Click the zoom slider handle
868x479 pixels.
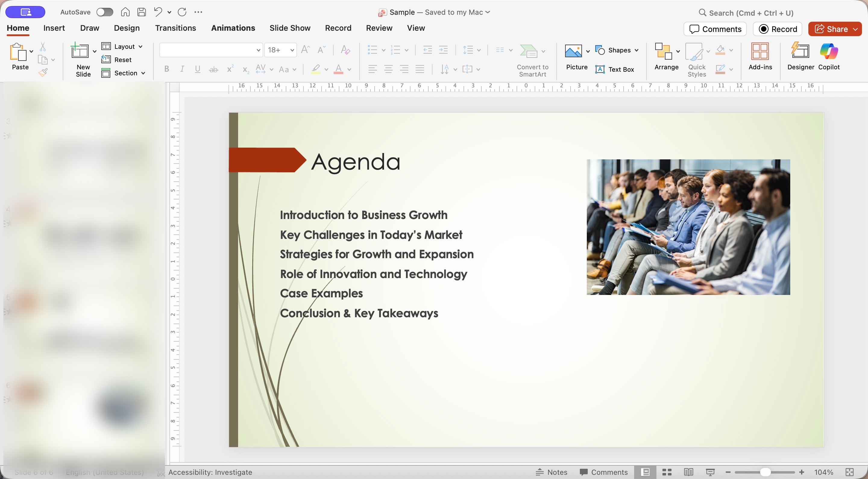[765, 472]
